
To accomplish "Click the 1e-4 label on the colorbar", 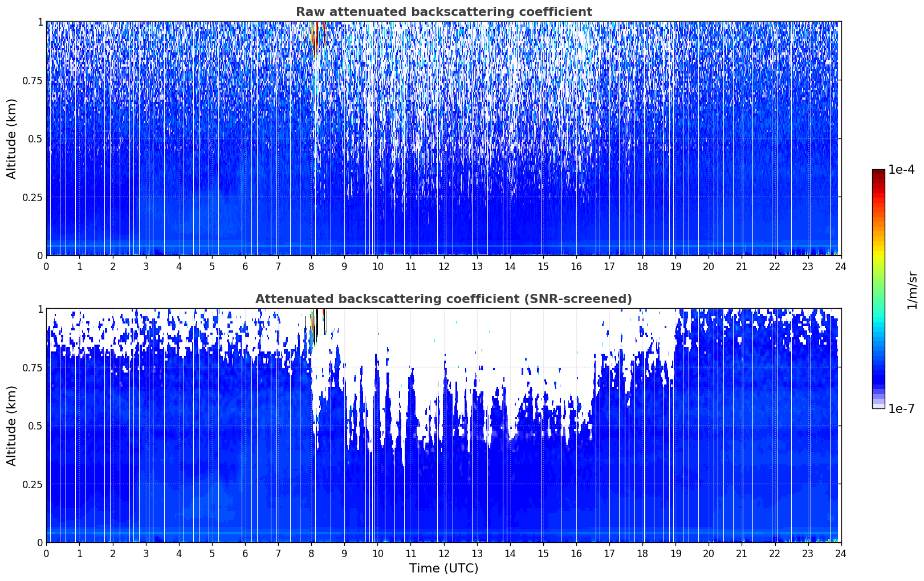I will 901,170.
